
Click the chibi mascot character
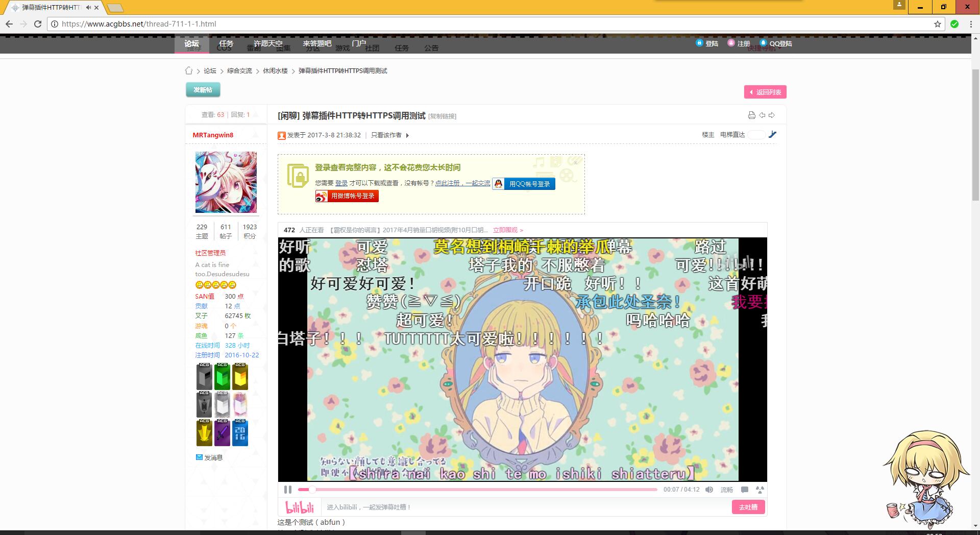tap(926, 479)
